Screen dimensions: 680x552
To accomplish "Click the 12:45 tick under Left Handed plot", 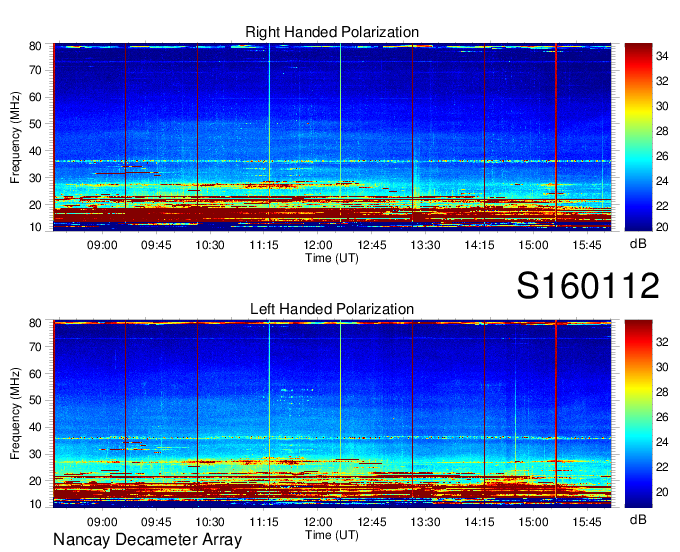I will [372, 522].
